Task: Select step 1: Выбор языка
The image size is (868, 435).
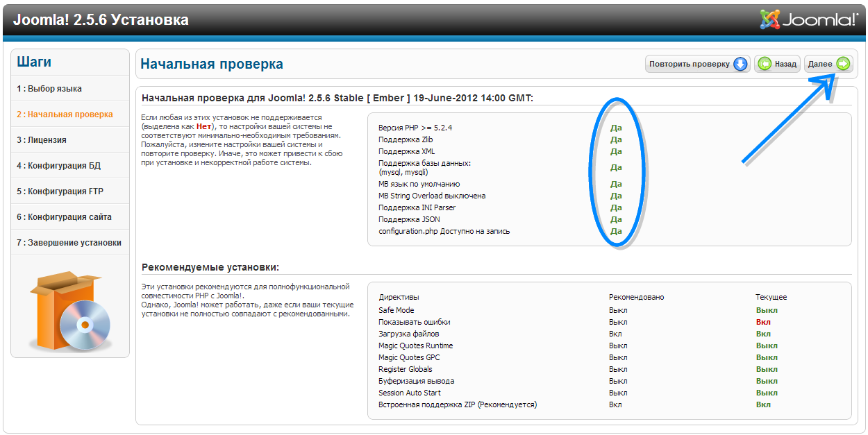Action: (x=49, y=89)
